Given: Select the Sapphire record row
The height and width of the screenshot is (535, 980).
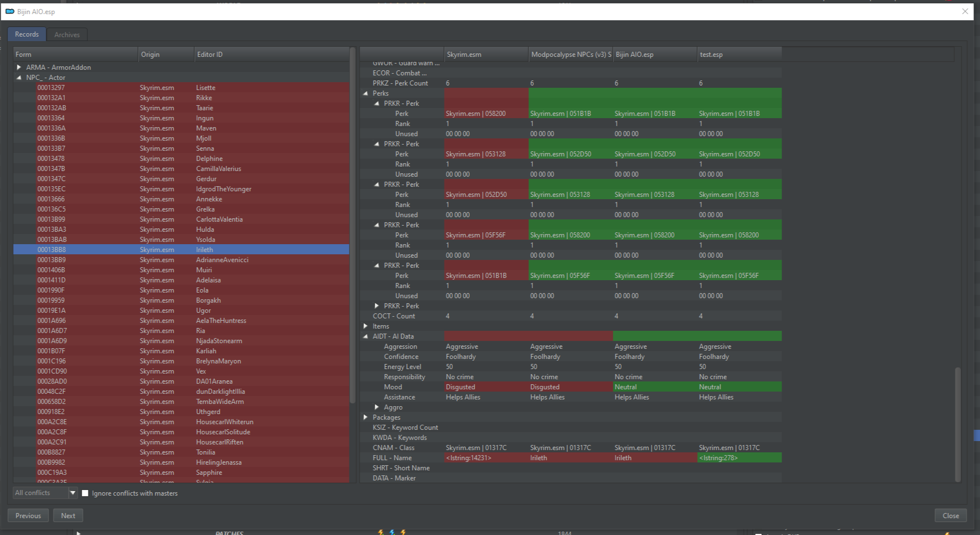Looking at the screenshot, I should pos(181,473).
